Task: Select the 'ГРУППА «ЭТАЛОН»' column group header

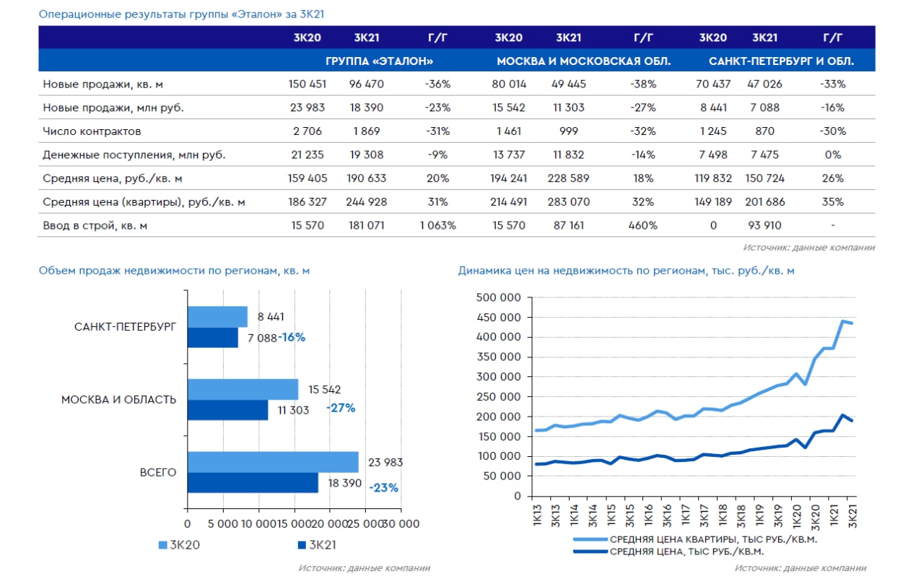Action: 379,61
